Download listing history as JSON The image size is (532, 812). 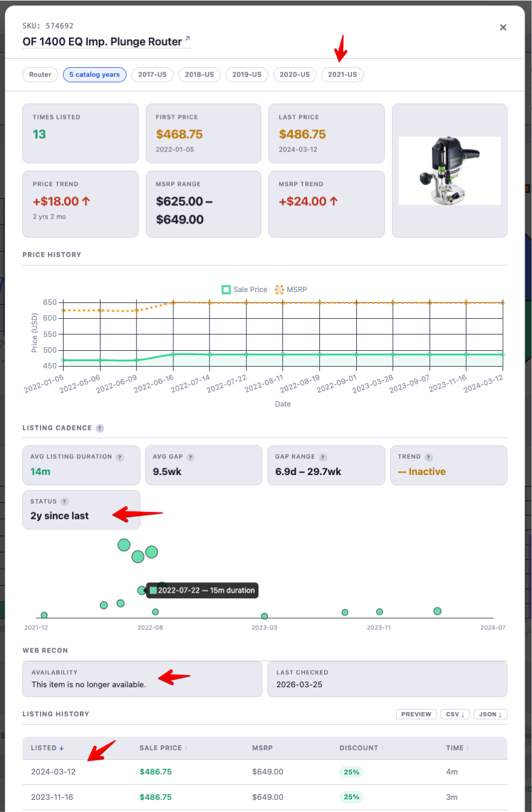pyautogui.click(x=490, y=714)
